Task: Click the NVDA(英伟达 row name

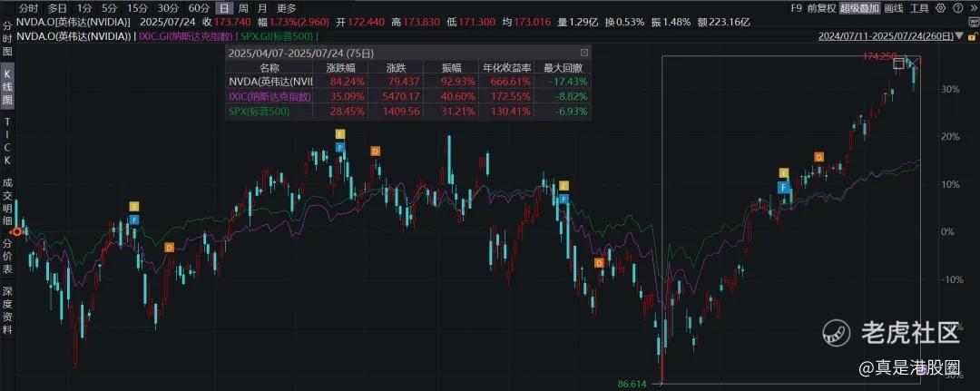Action: pos(270,82)
